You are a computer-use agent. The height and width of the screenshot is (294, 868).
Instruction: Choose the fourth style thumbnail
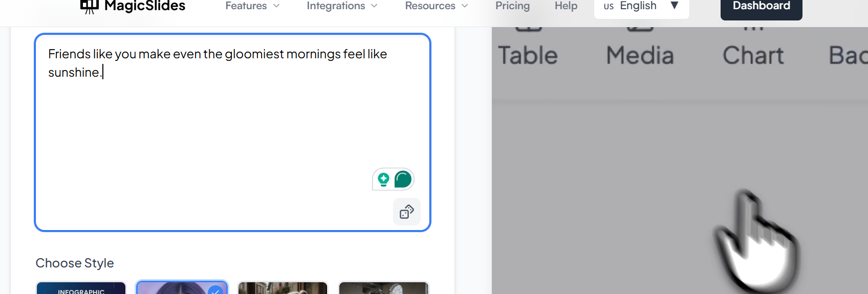[383, 288]
